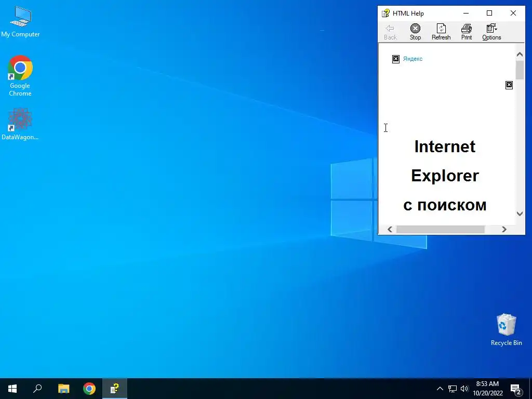The image size is (532, 399).
Task: Print the HTML Help page
Action: 466,32
